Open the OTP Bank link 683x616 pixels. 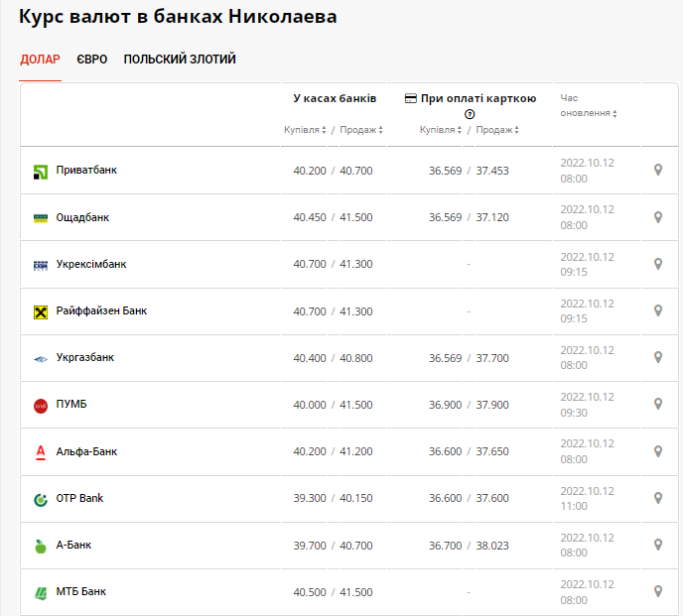coord(79,498)
